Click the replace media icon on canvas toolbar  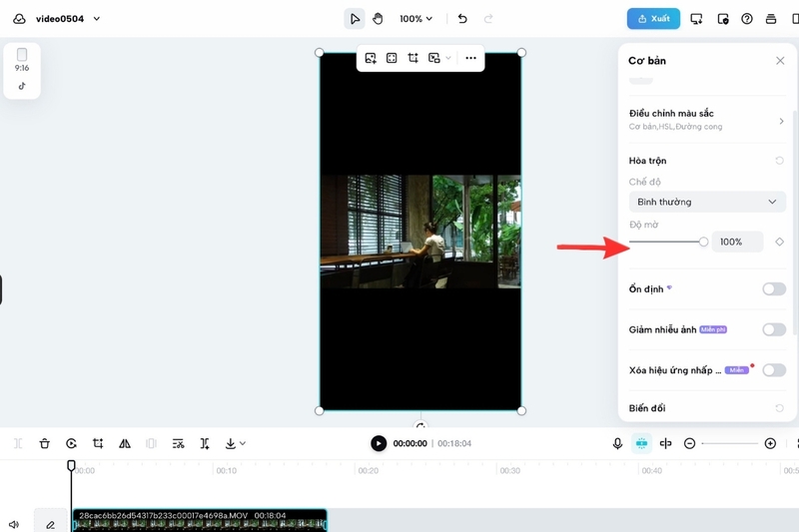(x=434, y=58)
